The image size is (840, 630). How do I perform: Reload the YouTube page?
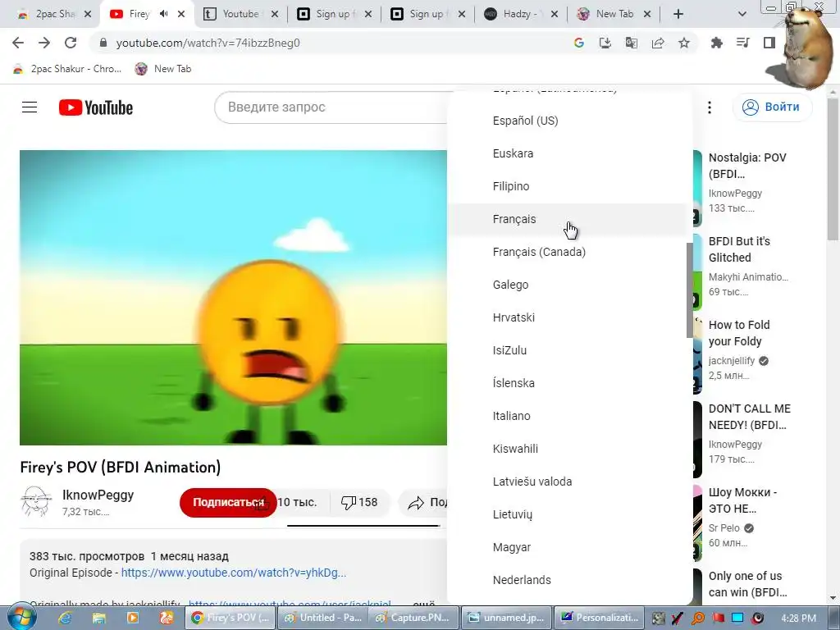click(71, 43)
